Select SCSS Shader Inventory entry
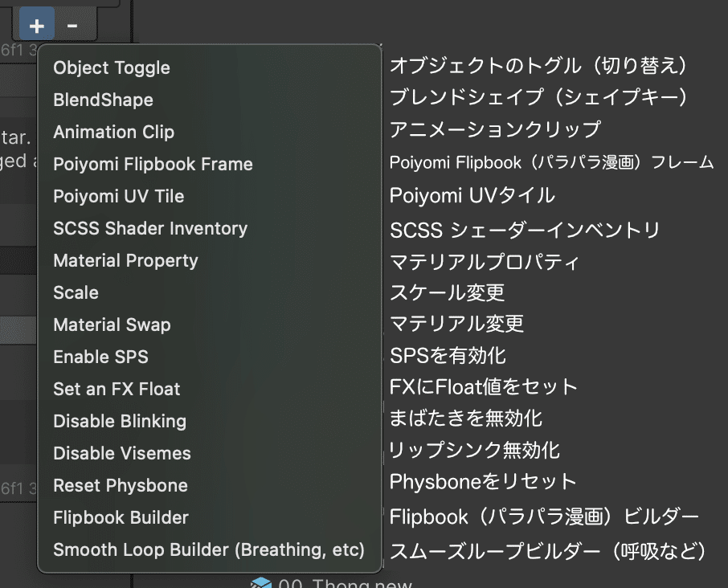728x588 pixels. click(x=150, y=228)
